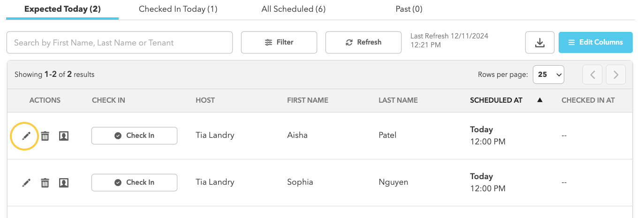
Task: Delete Sophia Nguyen's visit with trash icon
Action: click(45, 183)
